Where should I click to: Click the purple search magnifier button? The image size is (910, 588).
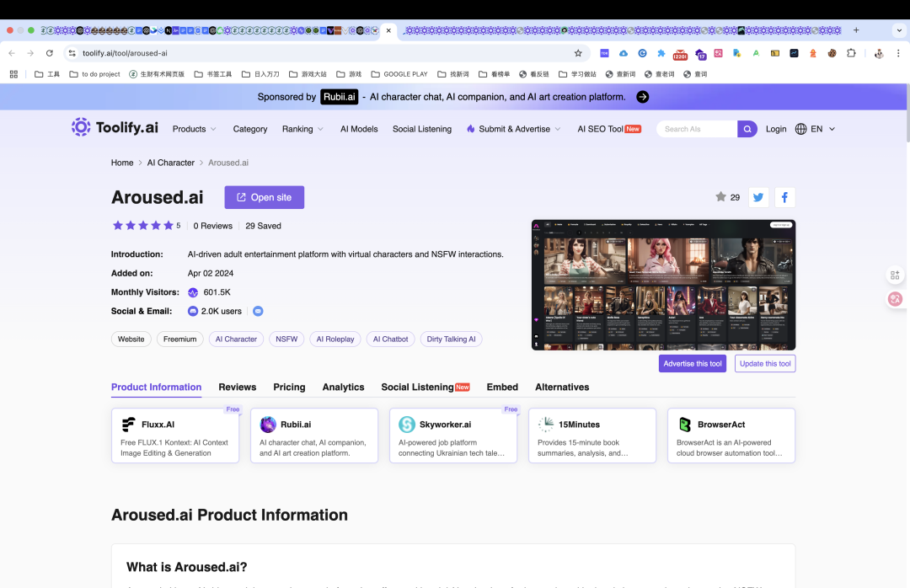tap(747, 129)
